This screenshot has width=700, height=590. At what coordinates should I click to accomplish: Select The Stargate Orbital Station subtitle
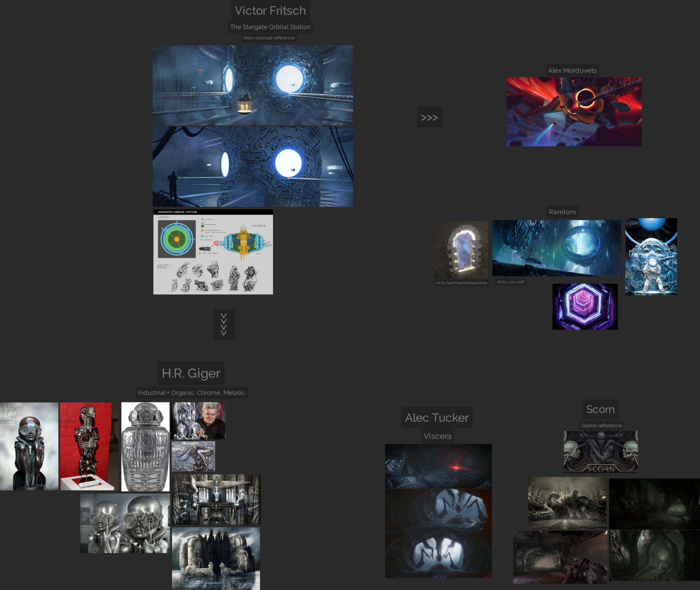(270, 27)
